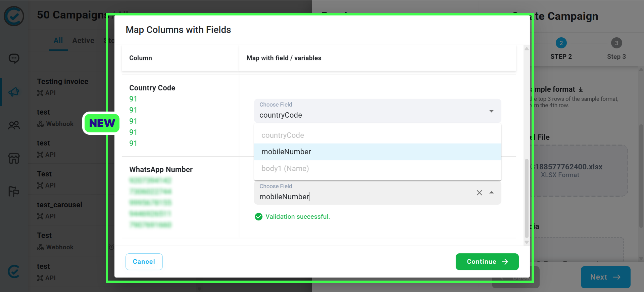644x292 pixels.
Task: Click the Cancel button
Action: pyautogui.click(x=144, y=262)
